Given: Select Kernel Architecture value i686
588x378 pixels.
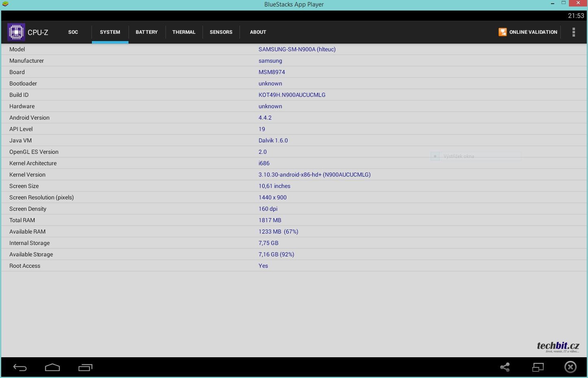Looking at the screenshot, I should pyautogui.click(x=264, y=163).
